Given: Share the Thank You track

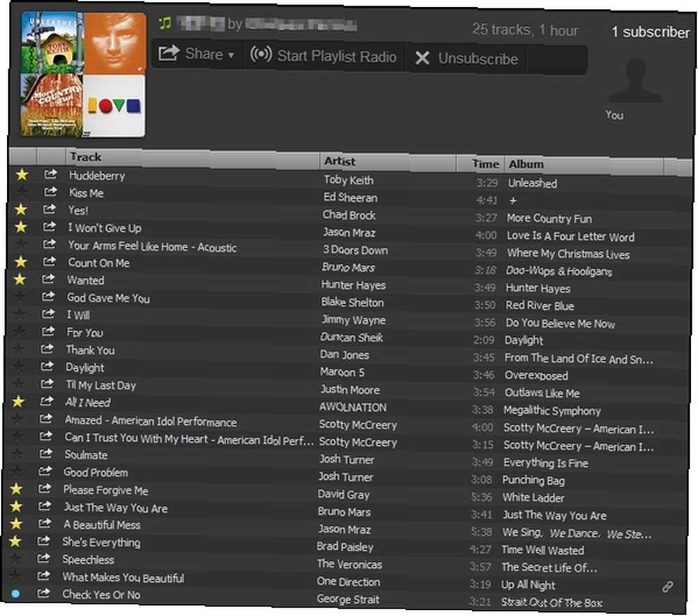Looking at the screenshot, I should [47, 348].
